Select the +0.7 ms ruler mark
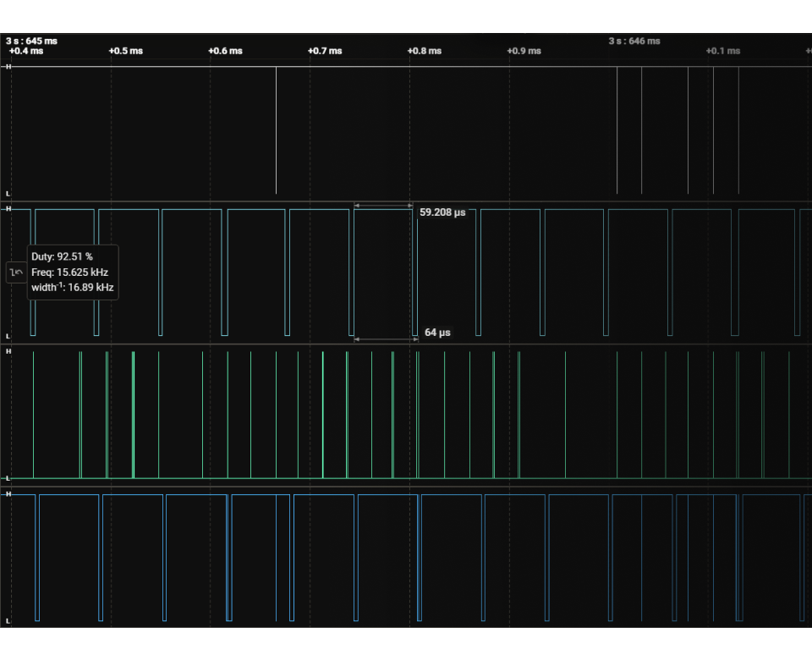This screenshot has width=812, height=660. 325,51
